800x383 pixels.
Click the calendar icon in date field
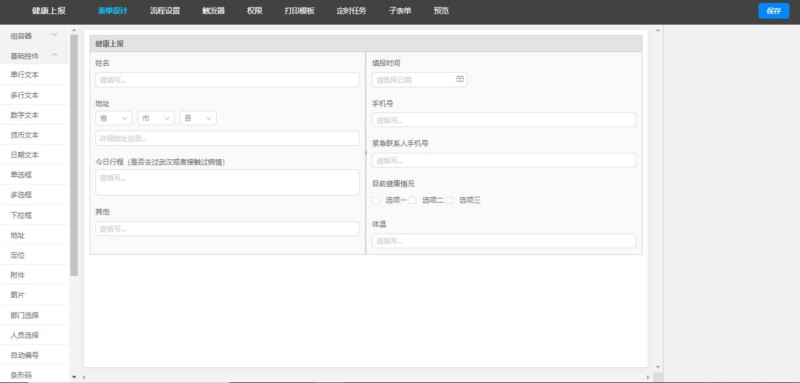[460, 79]
